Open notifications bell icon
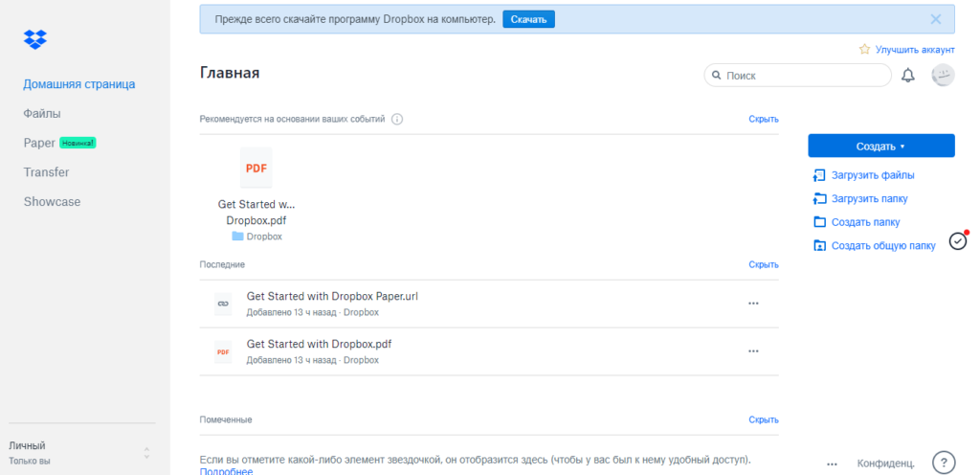 (x=908, y=76)
